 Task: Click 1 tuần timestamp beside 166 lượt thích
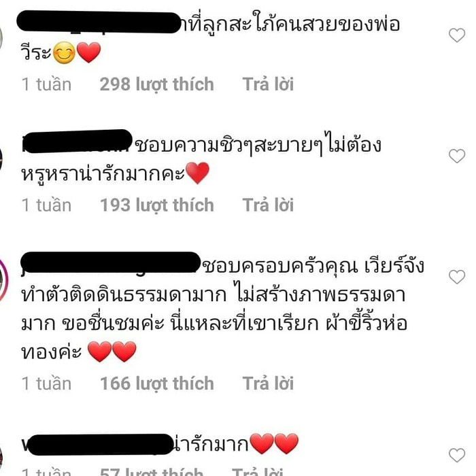[x=46, y=383]
